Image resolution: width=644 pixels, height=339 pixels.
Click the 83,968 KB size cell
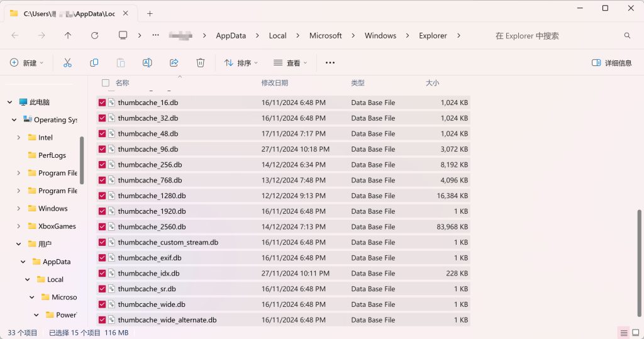tap(452, 227)
